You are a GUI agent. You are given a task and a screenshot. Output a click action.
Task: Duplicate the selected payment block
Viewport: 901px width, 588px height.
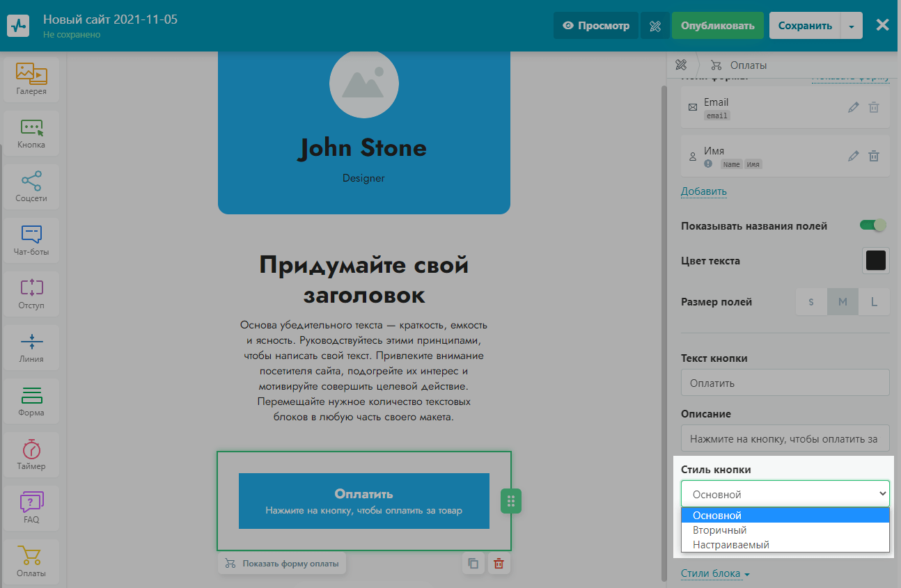pos(473,564)
